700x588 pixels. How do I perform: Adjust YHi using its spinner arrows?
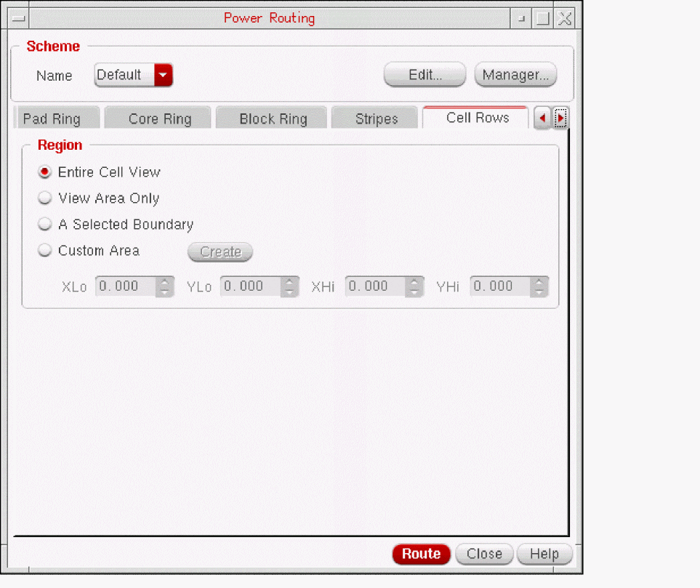click(x=539, y=286)
